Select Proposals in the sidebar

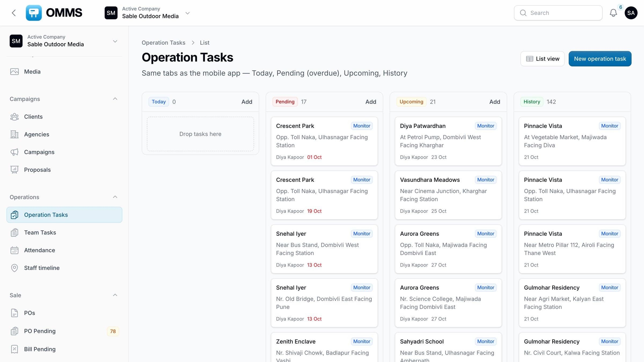click(x=64, y=170)
